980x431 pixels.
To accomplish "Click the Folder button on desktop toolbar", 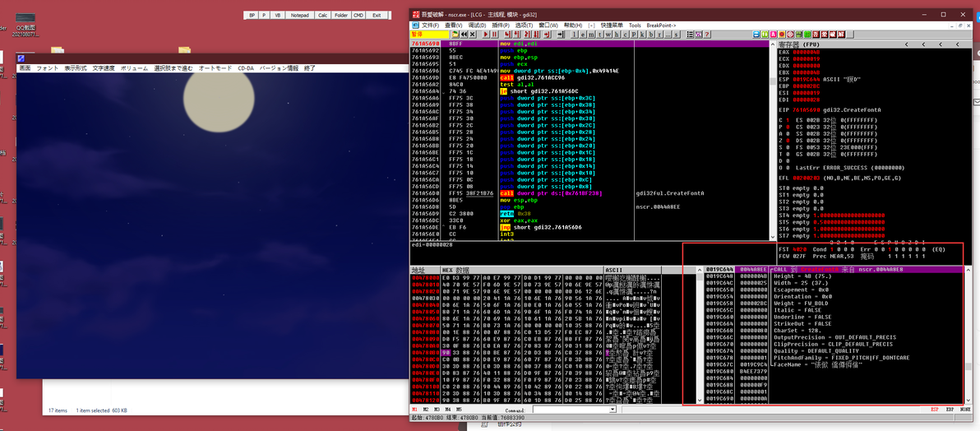I will point(340,15).
